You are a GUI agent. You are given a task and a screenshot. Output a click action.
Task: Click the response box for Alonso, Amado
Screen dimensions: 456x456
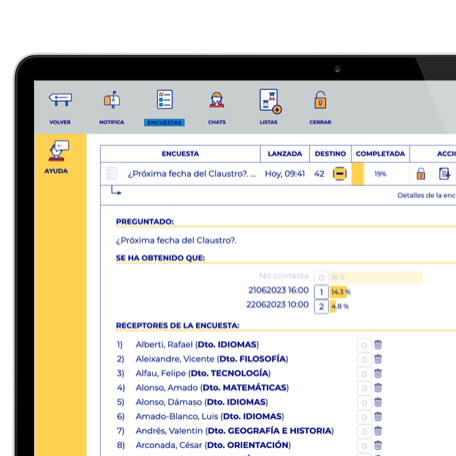click(364, 388)
